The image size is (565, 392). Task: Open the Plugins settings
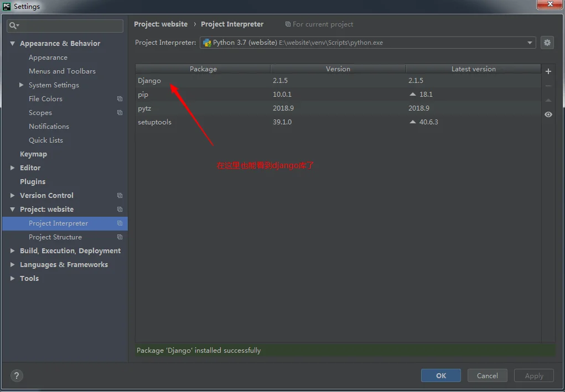[x=33, y=181]
